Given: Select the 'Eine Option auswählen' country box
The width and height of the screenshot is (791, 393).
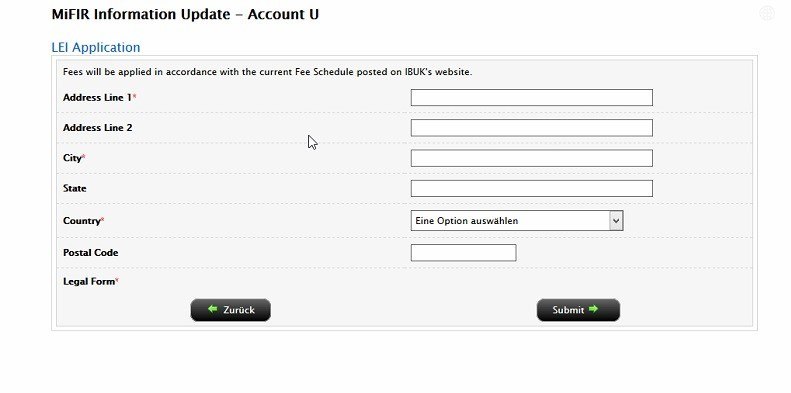Looking at the screenshot, I should click(x=517, y=221).
